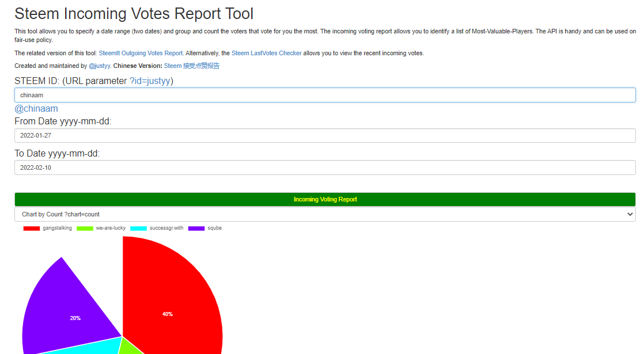Open the Steem LastVotes Checker link
Screen dimensions: 644x354
(x=267, y=53)
